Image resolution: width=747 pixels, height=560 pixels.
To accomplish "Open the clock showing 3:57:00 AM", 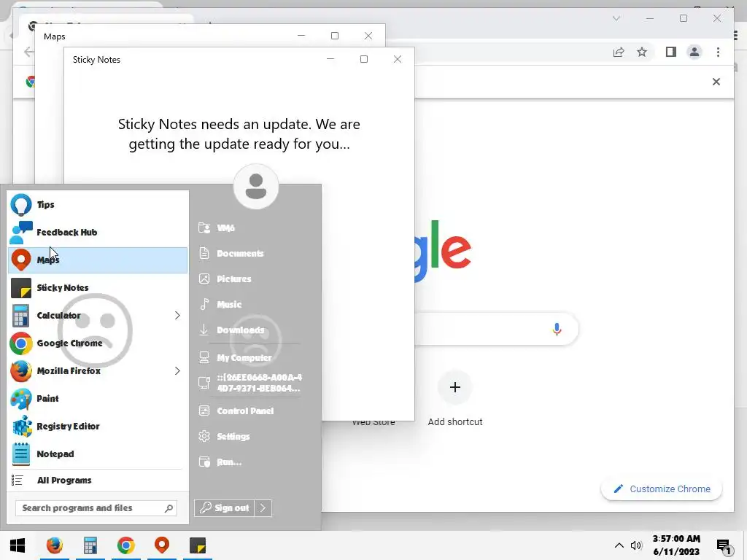I will click(x=676, y=545).
